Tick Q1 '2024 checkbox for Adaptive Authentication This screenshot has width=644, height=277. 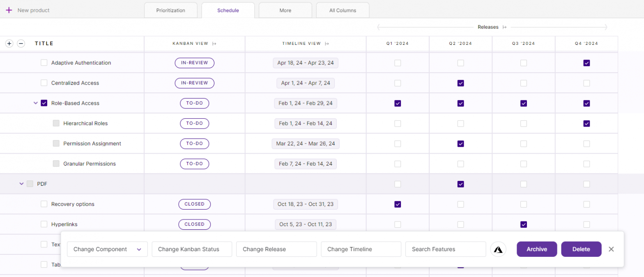point(398,63)
